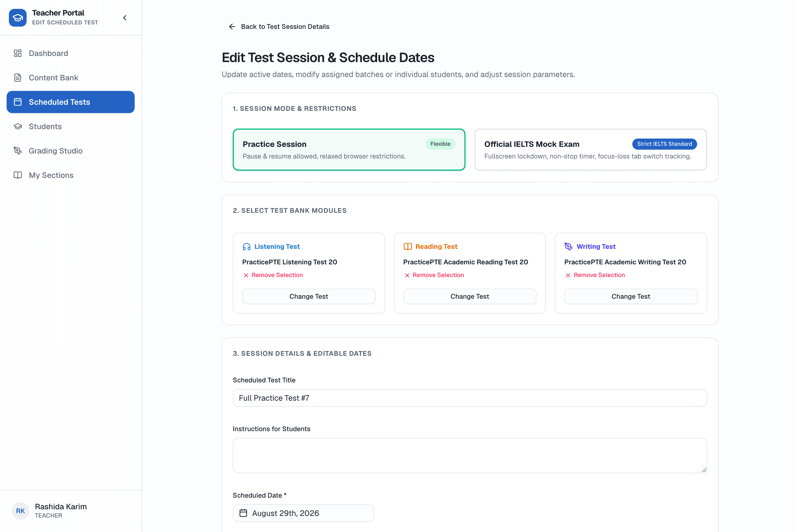Open Dashboard from the sidebar

click(71, 53)
